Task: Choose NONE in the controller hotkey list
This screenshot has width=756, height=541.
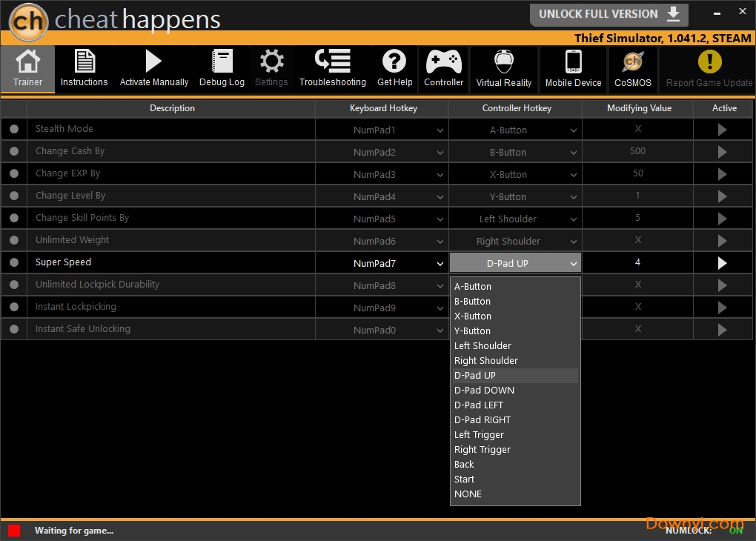Action: [x=468, y=494]
